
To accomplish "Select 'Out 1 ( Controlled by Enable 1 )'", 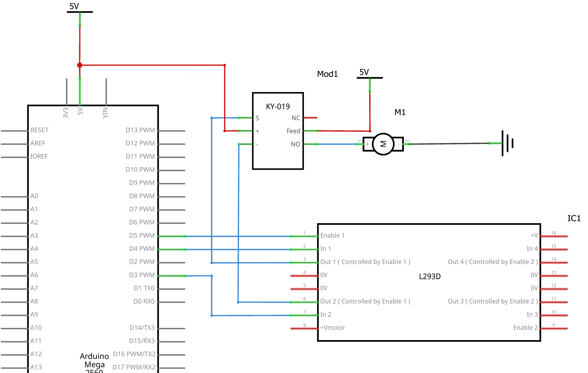I will 365,262.
